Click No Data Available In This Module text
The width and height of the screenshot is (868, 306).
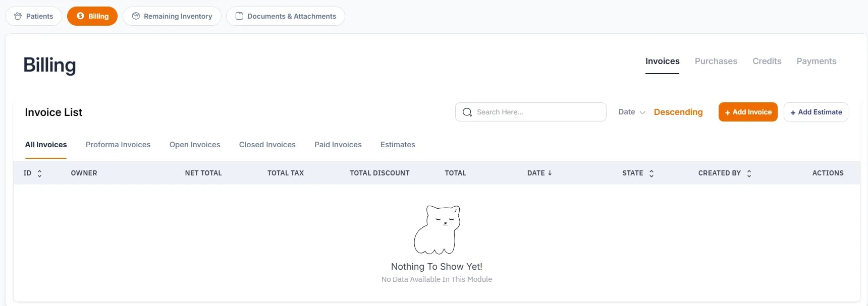[437, 279]
